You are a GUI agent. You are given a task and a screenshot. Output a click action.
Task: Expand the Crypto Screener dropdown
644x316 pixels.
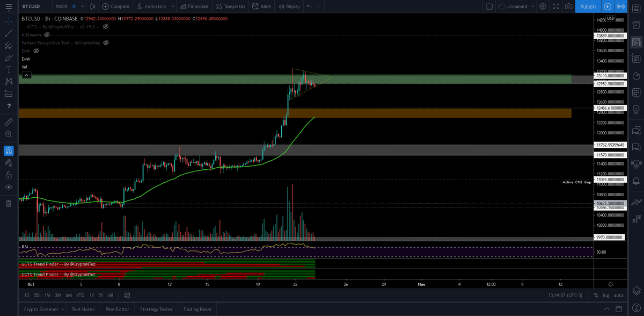(62, 309)
